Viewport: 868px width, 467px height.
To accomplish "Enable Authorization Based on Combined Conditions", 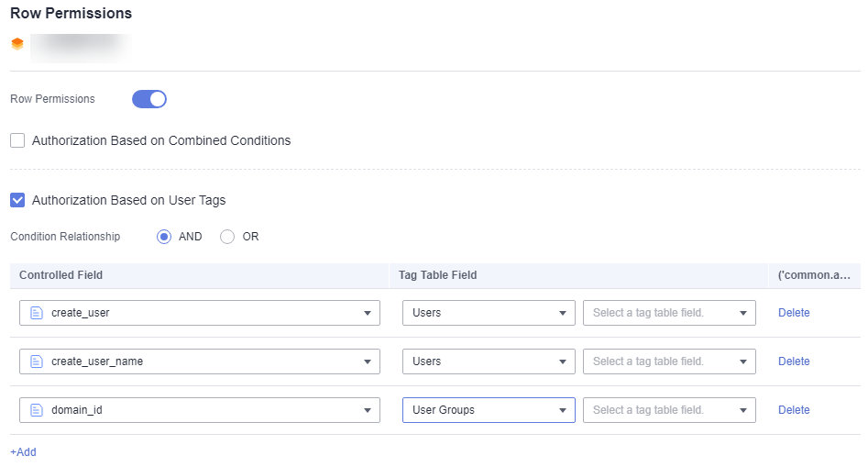I will pos(17,141).
